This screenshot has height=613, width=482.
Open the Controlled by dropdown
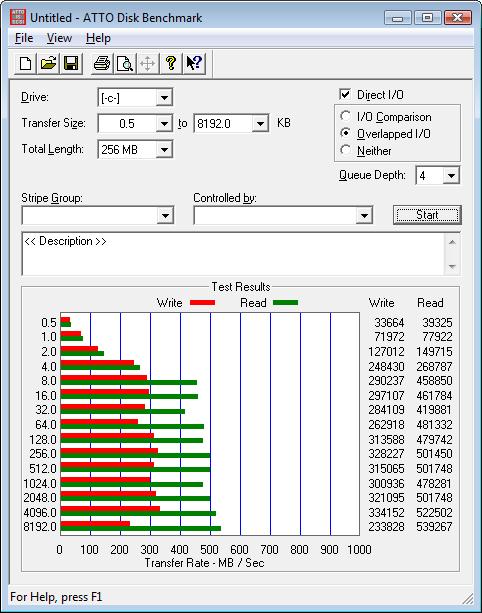point(364,215)
